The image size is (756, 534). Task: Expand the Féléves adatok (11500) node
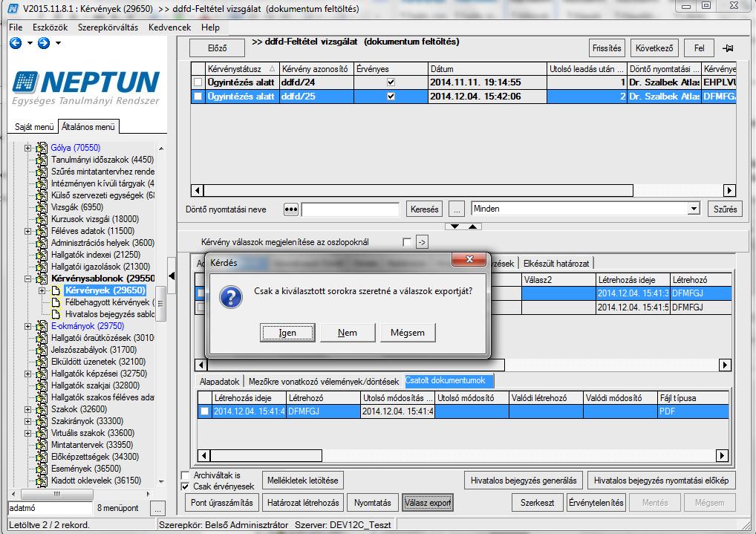[x=28, y=231]
